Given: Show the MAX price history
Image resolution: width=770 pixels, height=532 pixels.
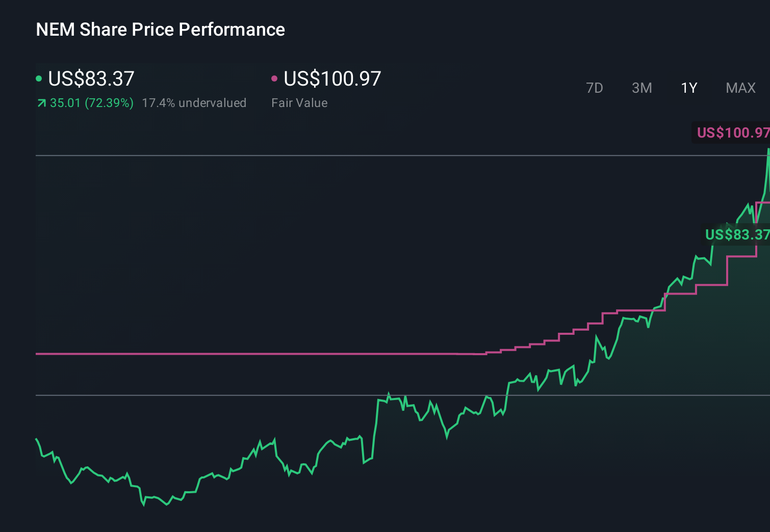Looking at the screenshot, I should pos(740,88).
